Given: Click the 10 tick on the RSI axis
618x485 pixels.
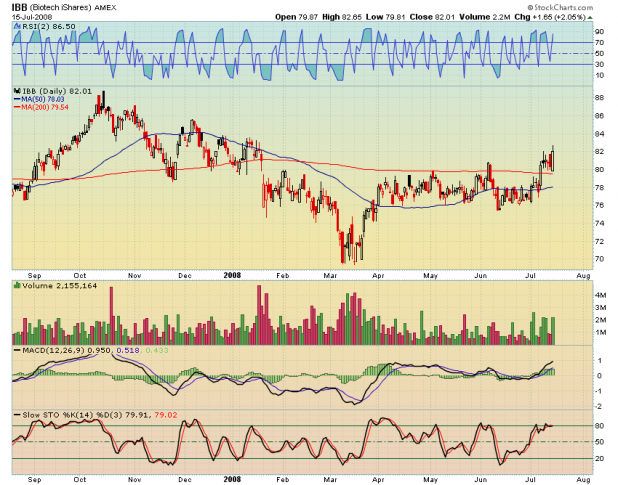Looking at the screenshot, I should point(599,75).
